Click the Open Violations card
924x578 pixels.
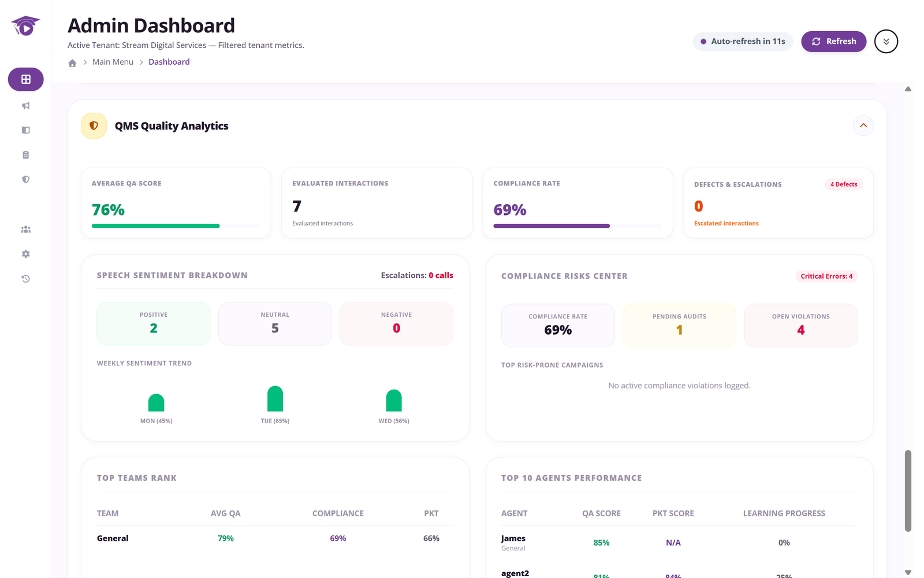pos(800,325)
